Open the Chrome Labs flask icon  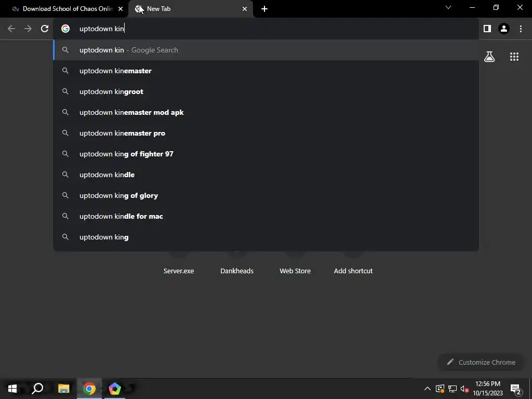pyautogui.click(x=489, y=57)
